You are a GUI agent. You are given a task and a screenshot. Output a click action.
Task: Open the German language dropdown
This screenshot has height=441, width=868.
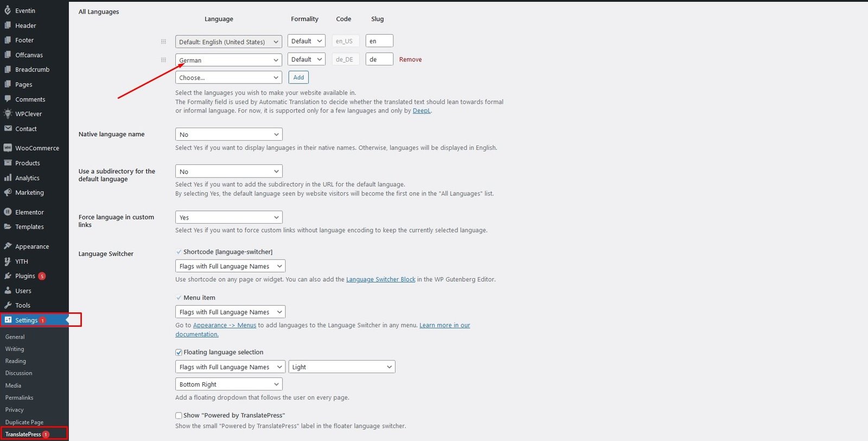pos(228,60)
